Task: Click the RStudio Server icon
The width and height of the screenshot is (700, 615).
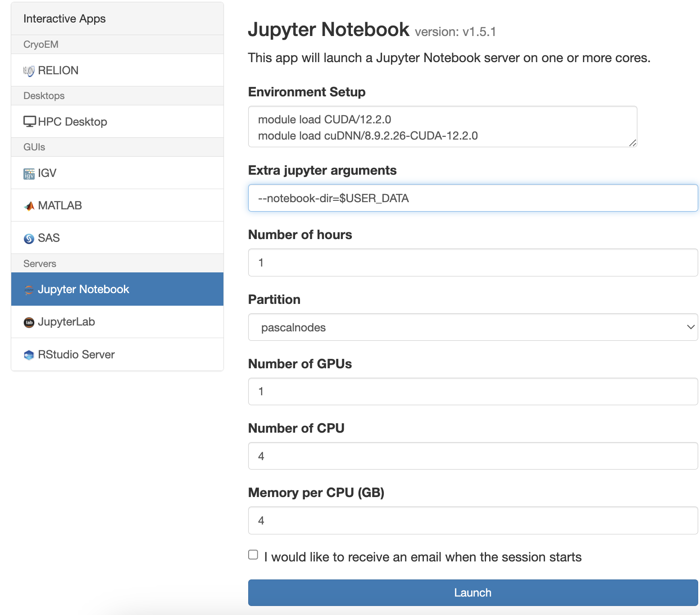Action: pos(29,355)
